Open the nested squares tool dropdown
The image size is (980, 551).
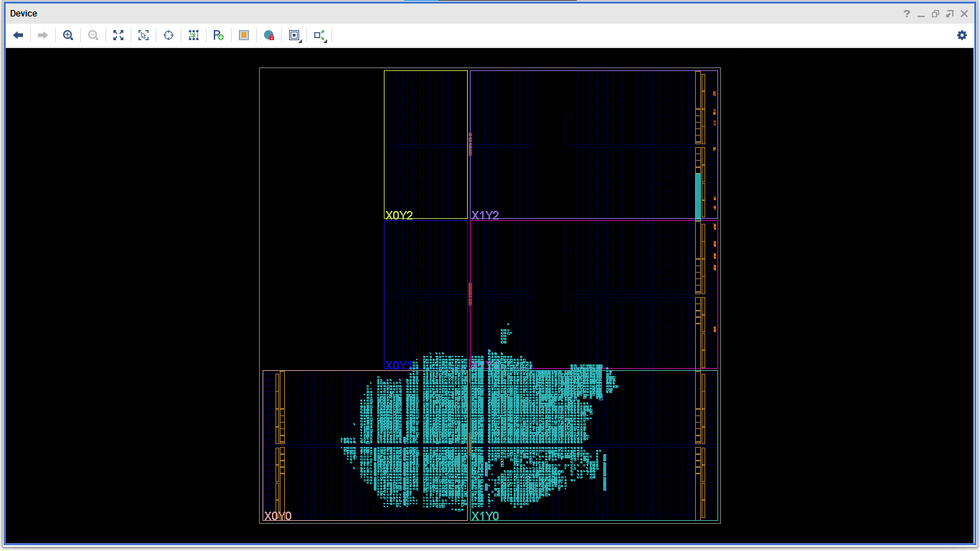pos(295,35)
